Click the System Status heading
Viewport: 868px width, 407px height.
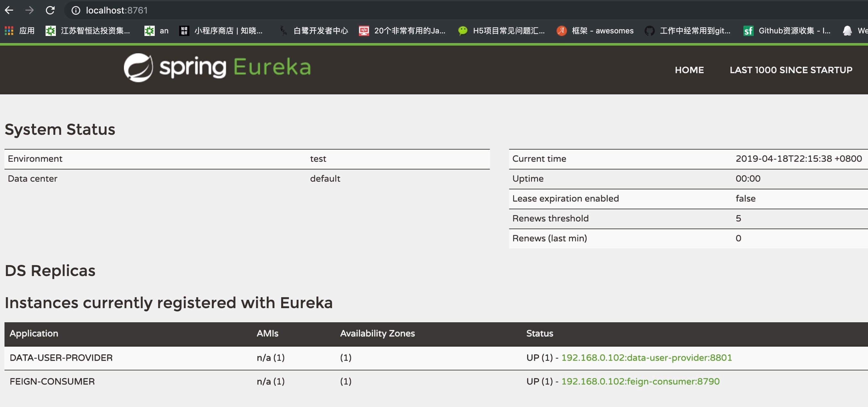[60, 129]
